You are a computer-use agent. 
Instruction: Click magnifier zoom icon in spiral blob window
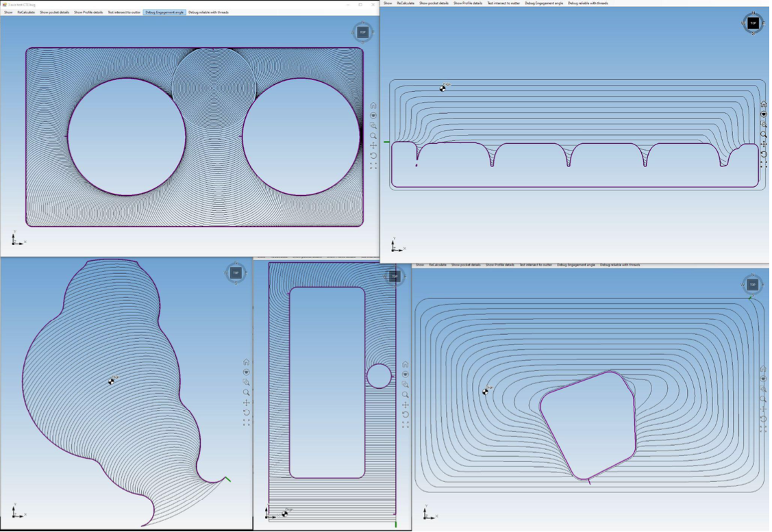click(x=246, y=392)
